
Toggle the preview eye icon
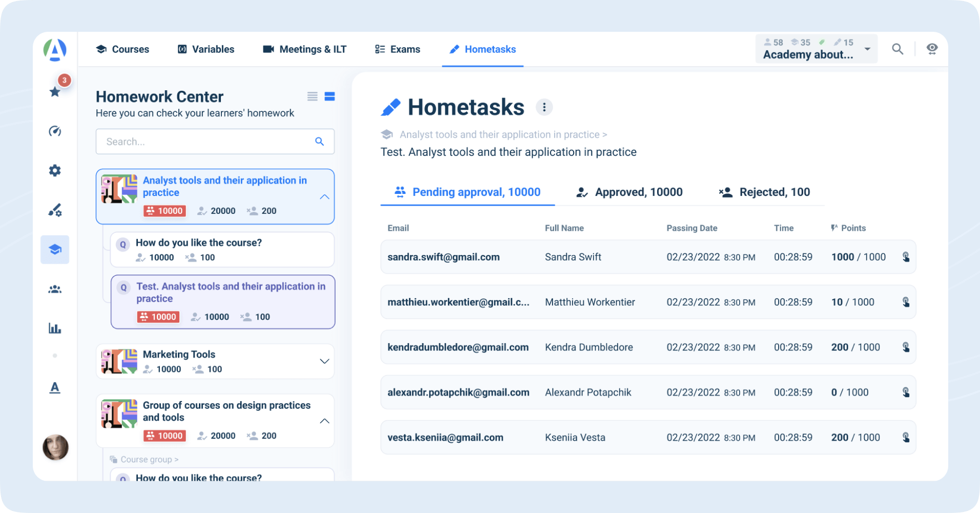click(x=932, y=49)
